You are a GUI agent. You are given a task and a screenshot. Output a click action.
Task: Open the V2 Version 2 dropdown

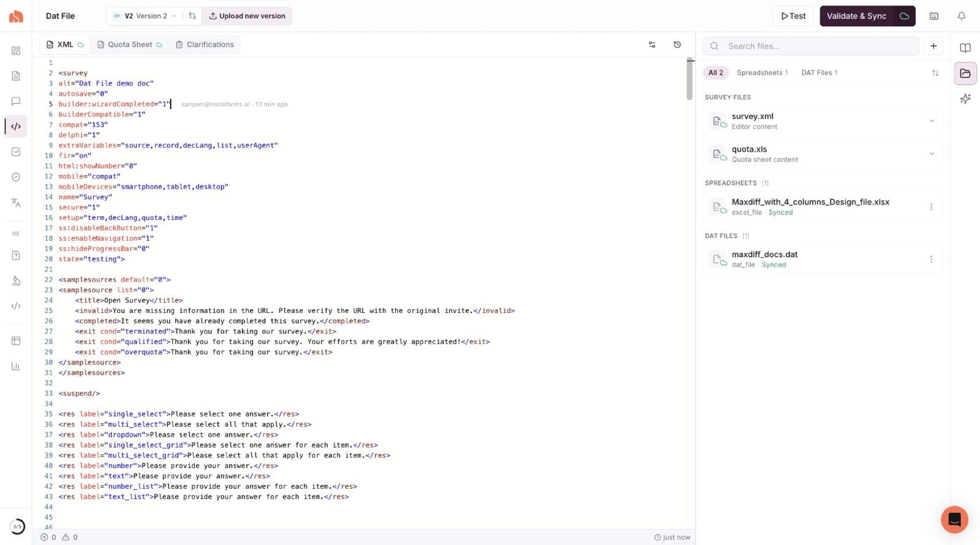tap(145, 16)
